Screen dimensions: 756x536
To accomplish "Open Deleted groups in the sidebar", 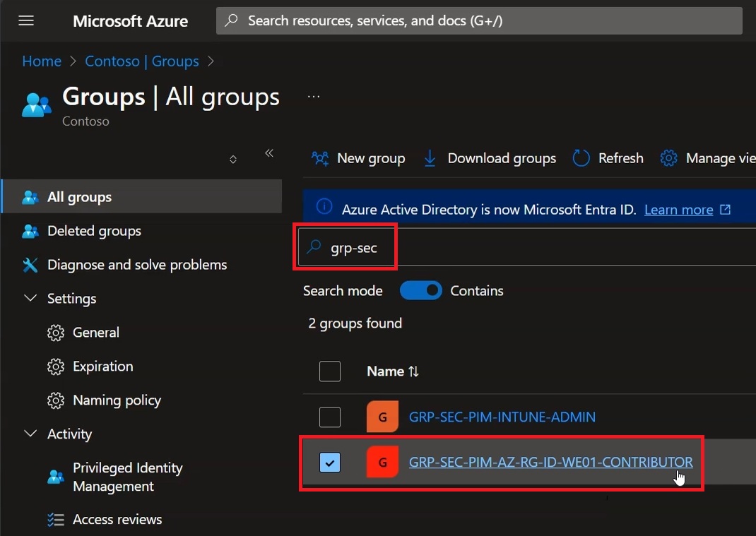I will (94, 231).
